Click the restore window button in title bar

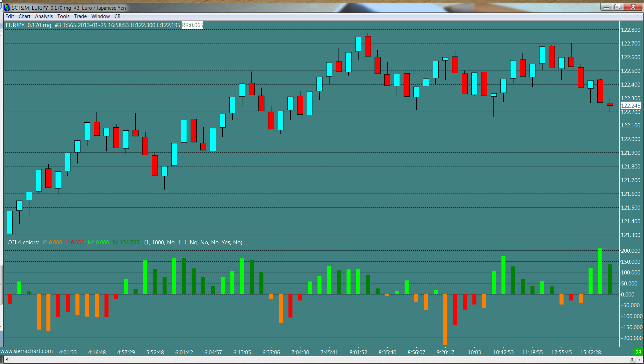click(617, 7)
